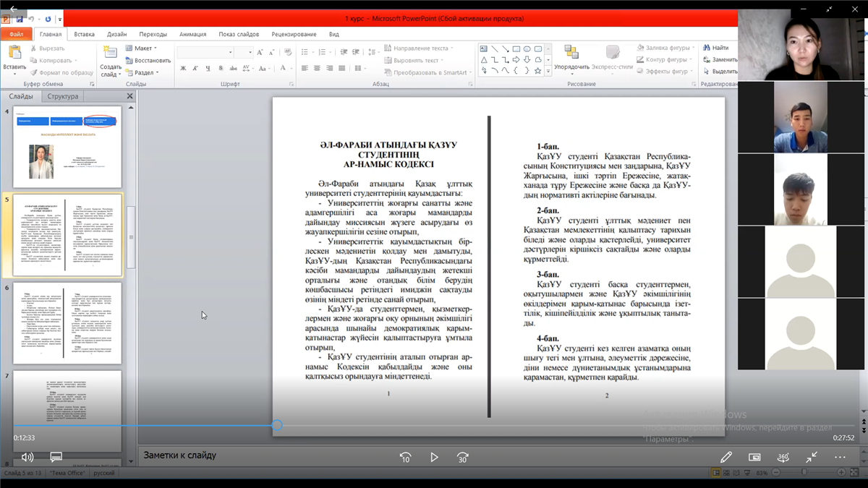
Task: Open the Вставка ribbon tab
Action: coord(84,34)
